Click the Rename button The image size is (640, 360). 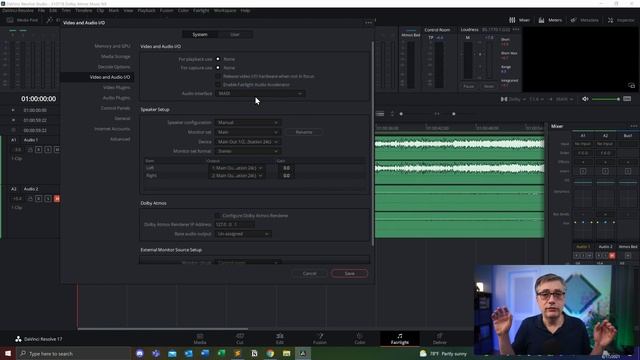pyautogui.click(x=304, y=132)
